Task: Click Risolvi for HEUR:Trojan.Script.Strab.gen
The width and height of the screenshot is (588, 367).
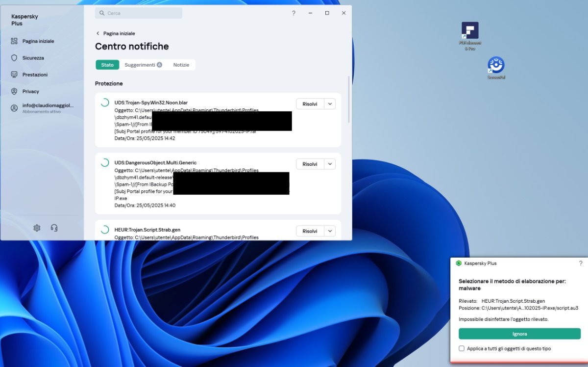Action: point(310,231)
